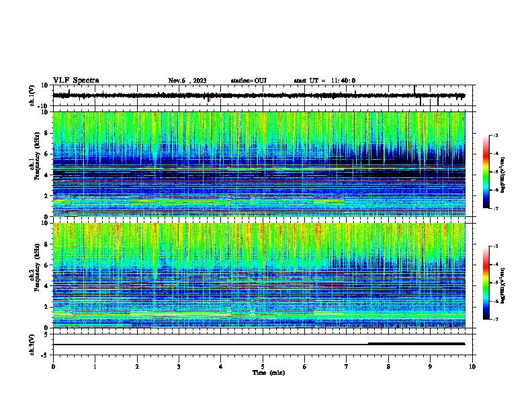The width and height of the screenshot is (532, 411).
Task: Select the date text "Nov.6 , 2023"
Action: tap(187, 81)
